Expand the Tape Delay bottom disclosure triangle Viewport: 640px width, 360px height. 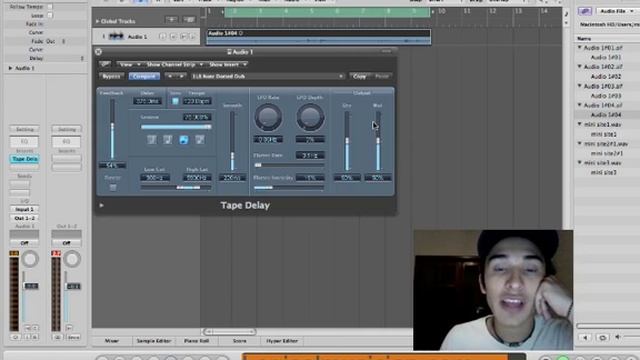pos(101,205)
